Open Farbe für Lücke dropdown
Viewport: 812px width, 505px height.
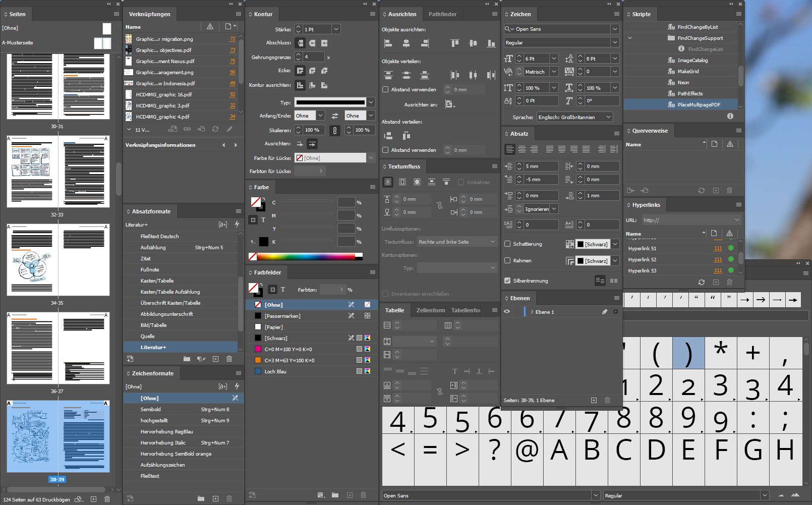point(371,158)
